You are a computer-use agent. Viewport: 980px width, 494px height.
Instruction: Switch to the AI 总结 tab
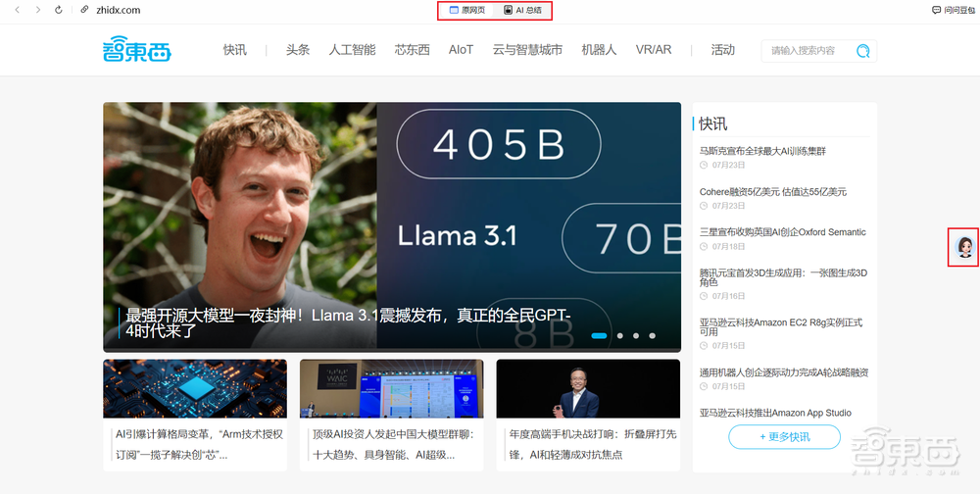coord(522,10)
